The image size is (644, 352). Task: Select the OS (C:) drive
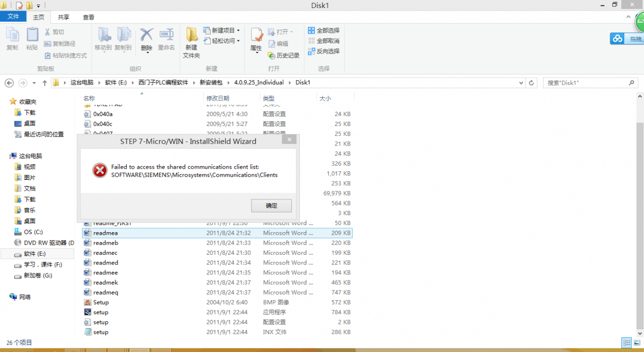(x=33, y=232)
